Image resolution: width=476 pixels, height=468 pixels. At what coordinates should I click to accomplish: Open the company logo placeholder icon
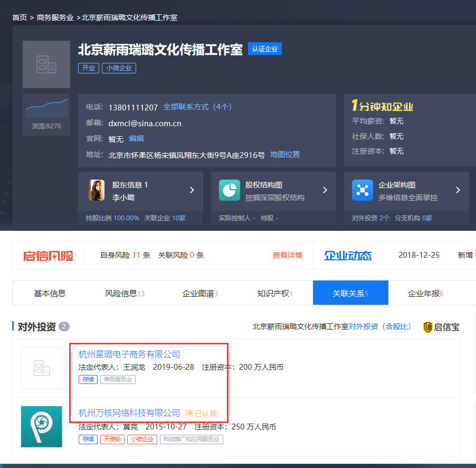(46, 64)
